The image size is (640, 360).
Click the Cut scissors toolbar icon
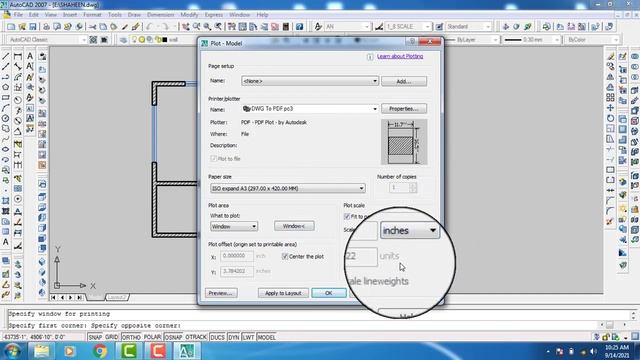(92, 27)
